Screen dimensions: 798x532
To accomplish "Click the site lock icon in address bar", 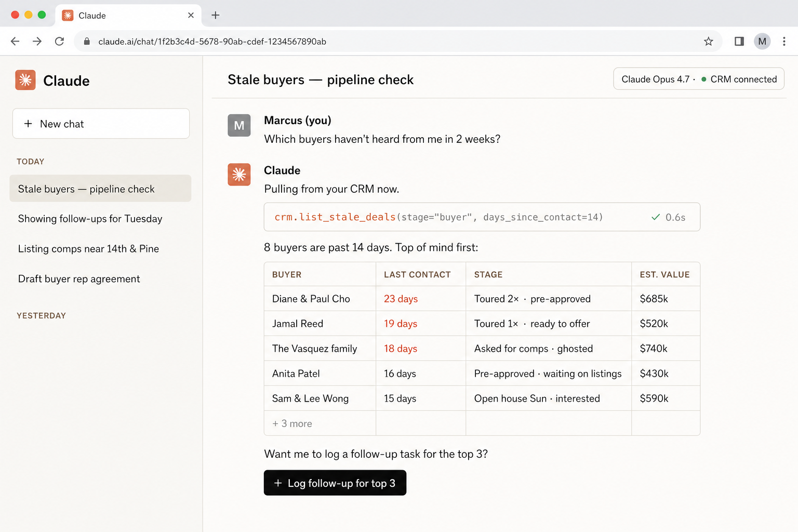I will click(x=87, y=42).
